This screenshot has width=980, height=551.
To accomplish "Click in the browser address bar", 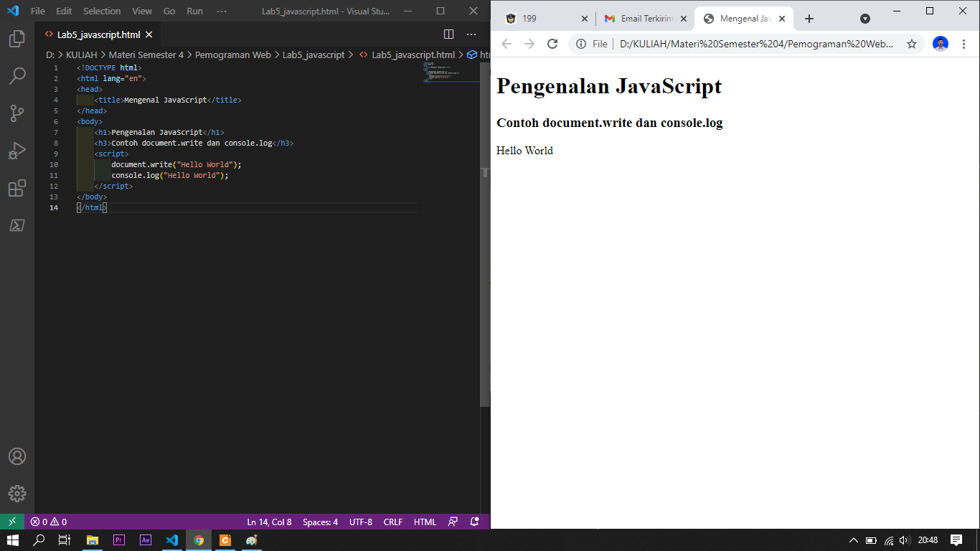I will coord(753,44).
